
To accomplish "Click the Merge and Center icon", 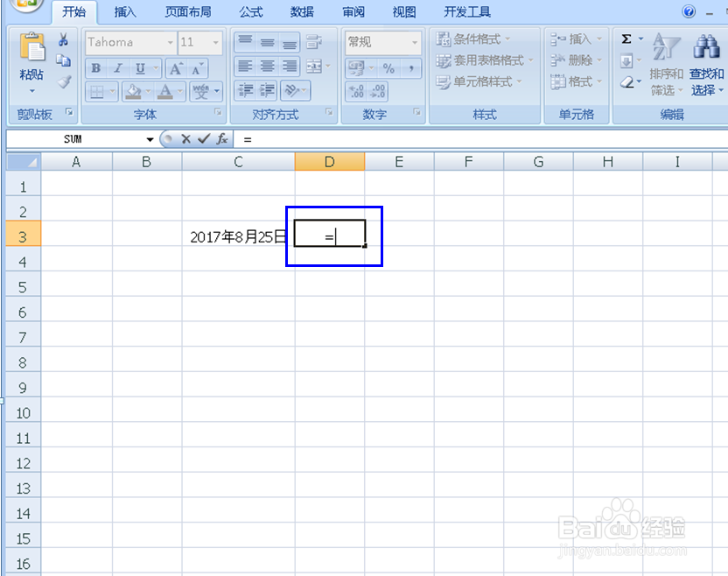I will point(314,67).
